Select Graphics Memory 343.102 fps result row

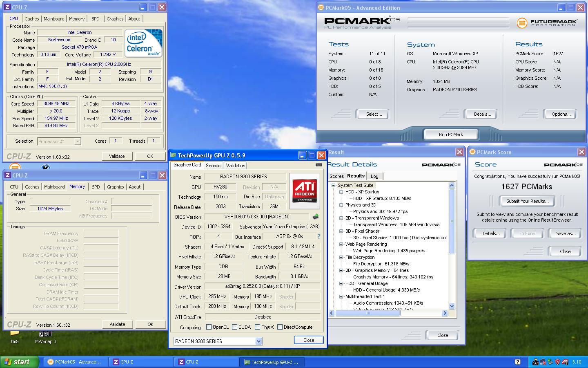[x=393, y=277]
